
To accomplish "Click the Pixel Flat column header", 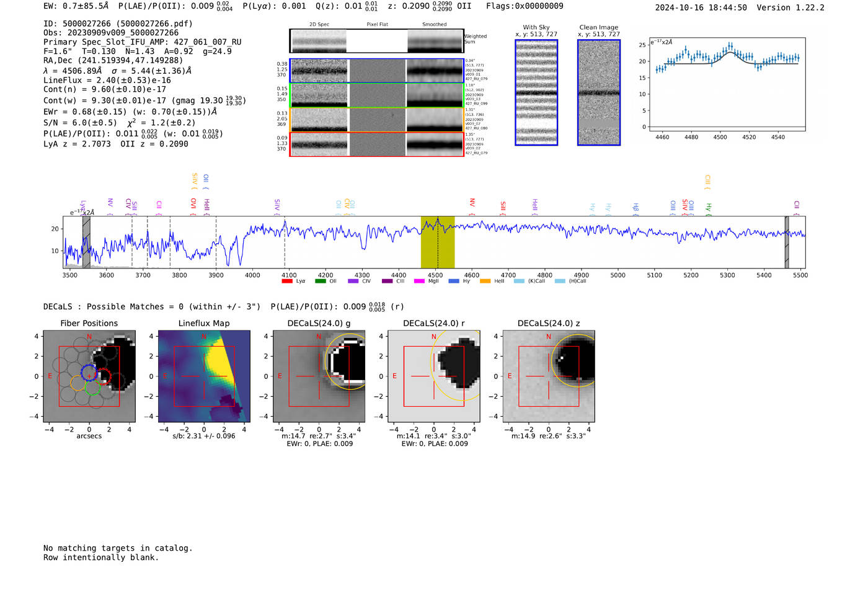I will [377, 24].
